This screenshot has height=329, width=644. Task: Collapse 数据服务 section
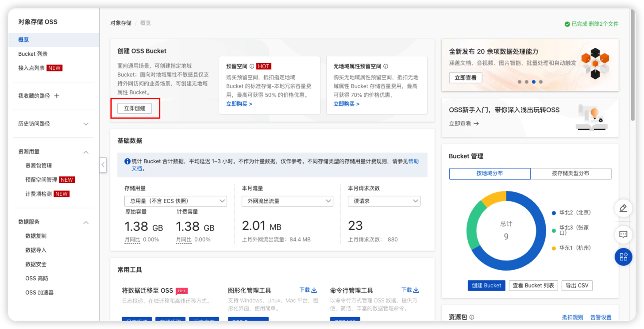[86, 222]
